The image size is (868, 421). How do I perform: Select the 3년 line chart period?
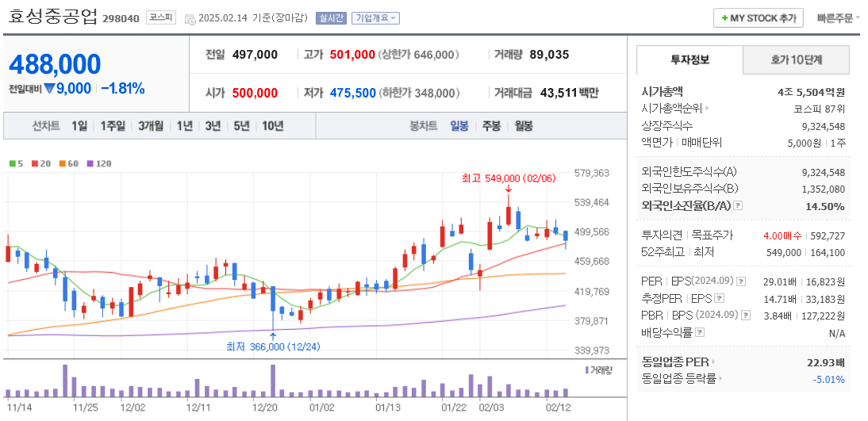tap(213, 126)
